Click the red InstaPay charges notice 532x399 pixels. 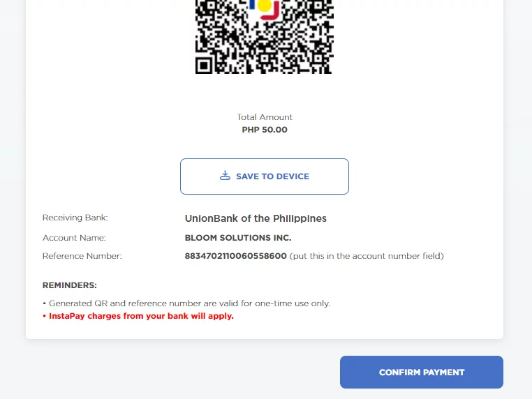click(138, 316)
